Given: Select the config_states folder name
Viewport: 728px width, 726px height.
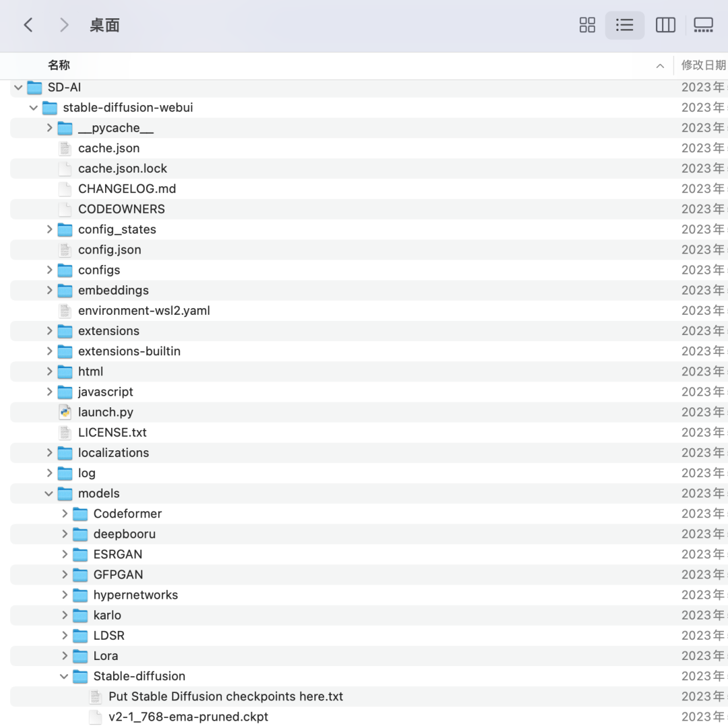Looking at the screenshot, I should click(117, 230).
